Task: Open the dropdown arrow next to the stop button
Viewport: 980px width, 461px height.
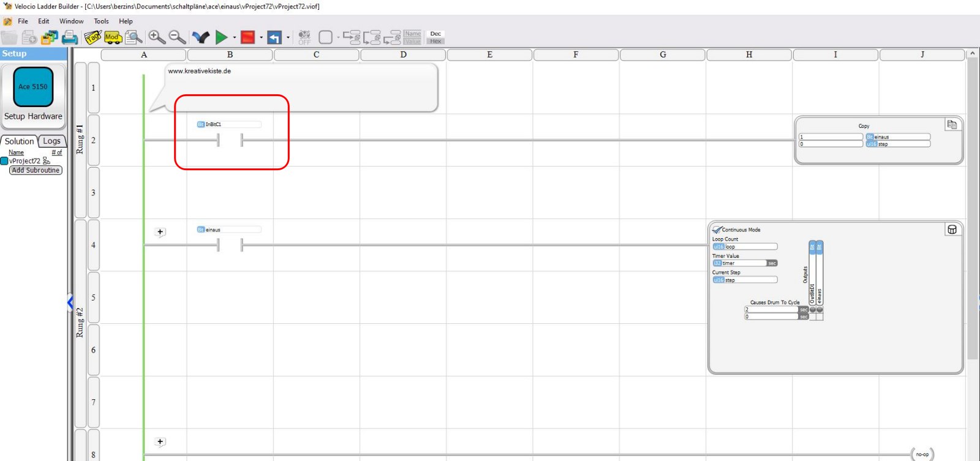Action: click(x=262, y=38)
